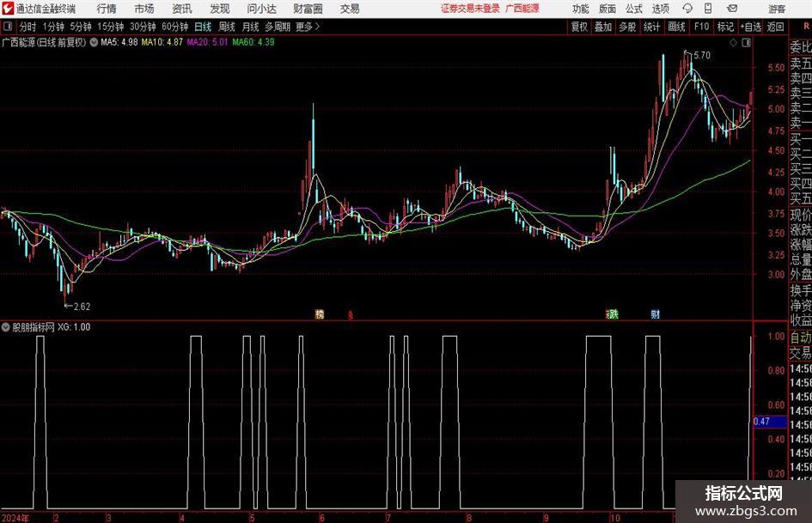Click the red R icon at right
The height and width of the screenshot is (523, 812).
pos(807,27)
